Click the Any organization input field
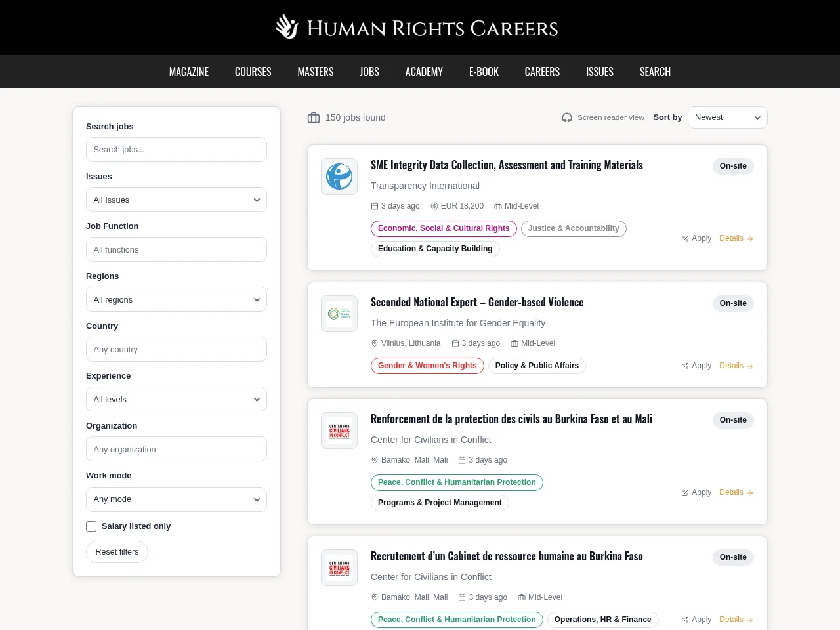 177,449
